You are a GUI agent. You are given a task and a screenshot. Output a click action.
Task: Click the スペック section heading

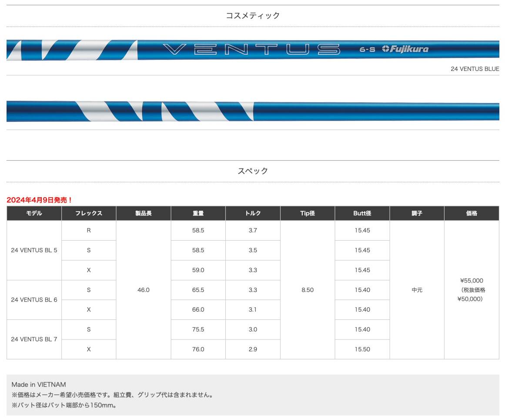tap(253, 171)
